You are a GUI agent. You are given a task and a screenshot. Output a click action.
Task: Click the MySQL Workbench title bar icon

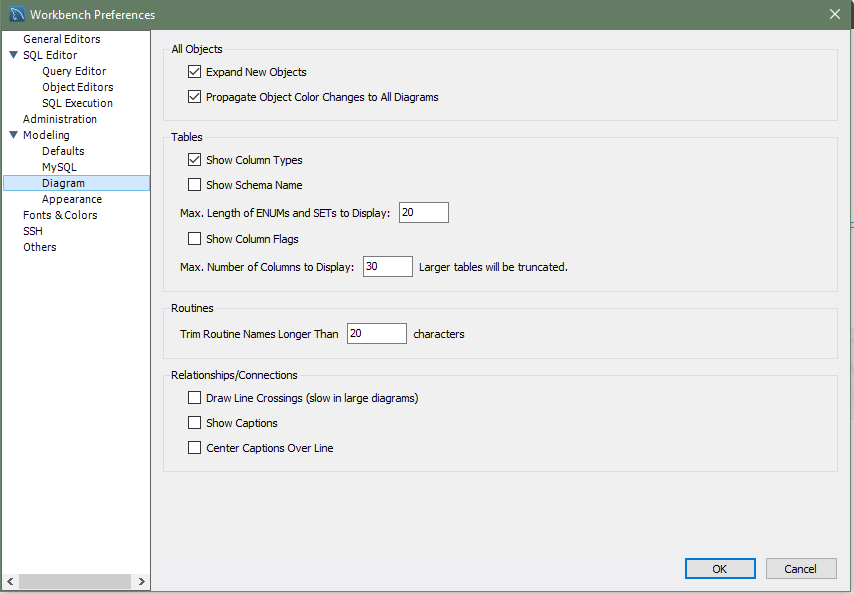coord(16,14)
